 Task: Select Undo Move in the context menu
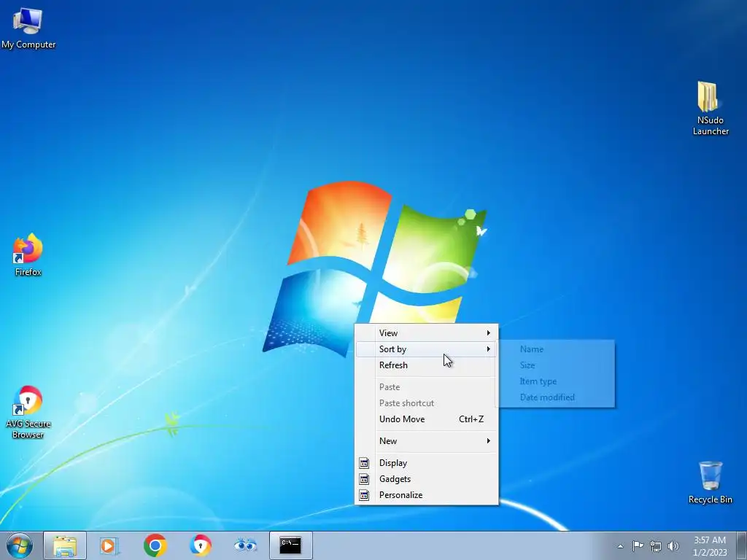click(x=427, y=419)
